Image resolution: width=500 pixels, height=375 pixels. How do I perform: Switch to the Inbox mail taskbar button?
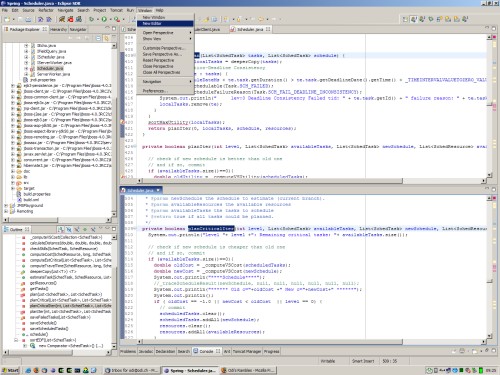pyautogui.click(x=131, y=370)
